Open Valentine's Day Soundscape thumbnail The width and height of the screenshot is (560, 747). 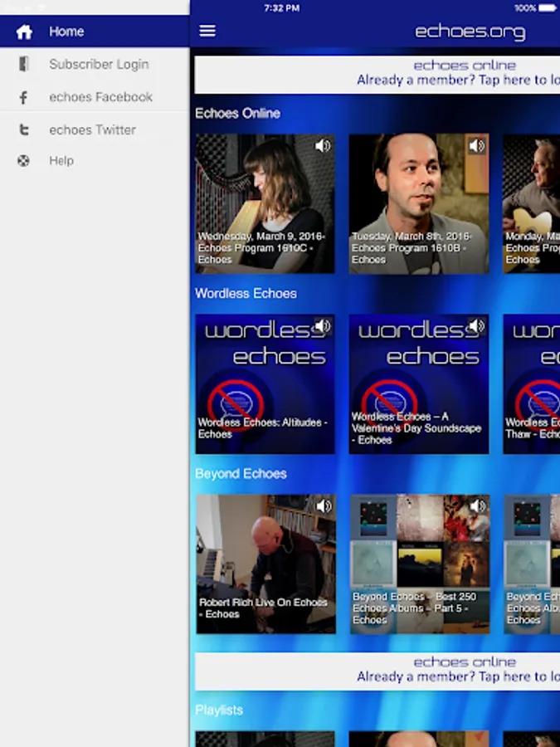click(x=419, y=384)
